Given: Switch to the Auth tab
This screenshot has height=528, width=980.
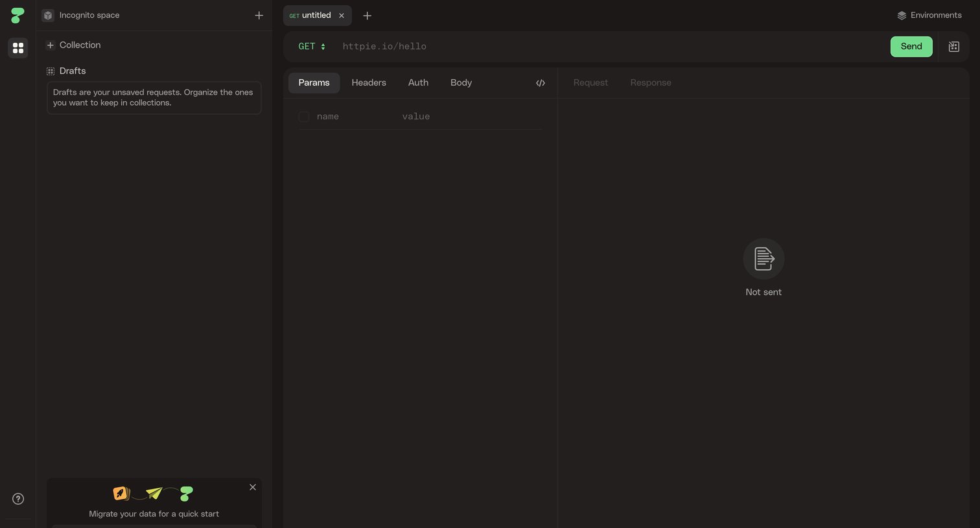Looking at the screenshot, I should [418, 83].
